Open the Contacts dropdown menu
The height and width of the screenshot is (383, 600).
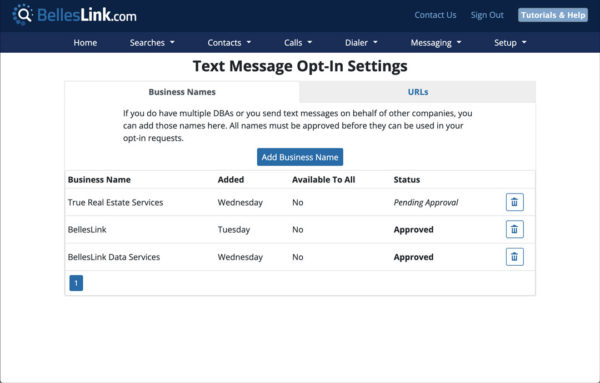(229, 42)
